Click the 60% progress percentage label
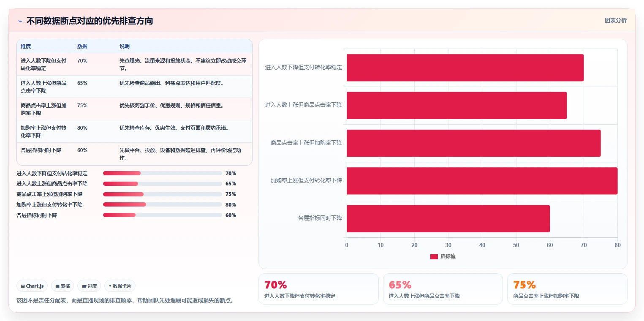Screen dimensions: 644x321 pos(231,215)
